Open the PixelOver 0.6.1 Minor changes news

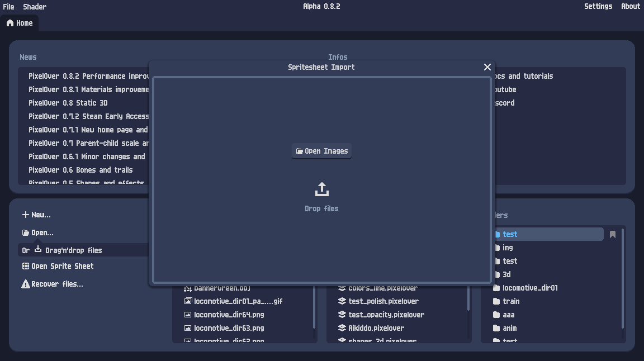pyautogui.click(x=87, y=156)
